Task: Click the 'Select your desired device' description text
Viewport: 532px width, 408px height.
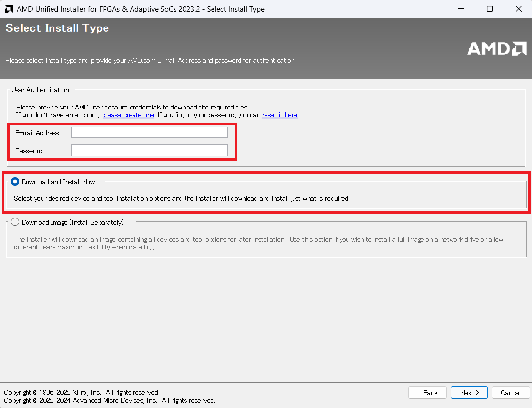Action: pos(182,198)
